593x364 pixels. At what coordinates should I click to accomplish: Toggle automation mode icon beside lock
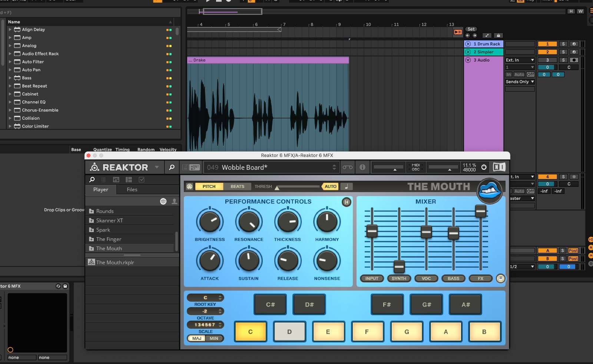(x=487, y=36)
